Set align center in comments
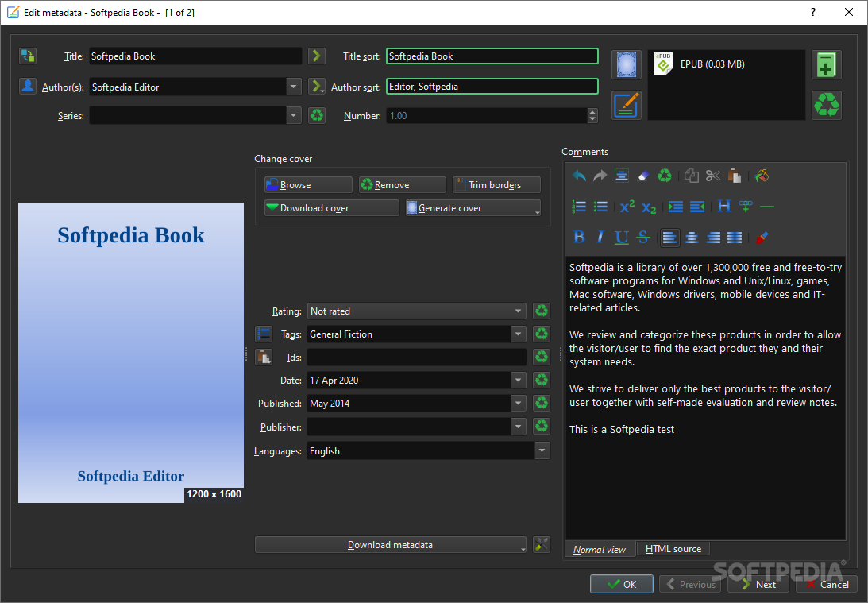The width and height of the screenshot is (868, 603). click(692, 238)
